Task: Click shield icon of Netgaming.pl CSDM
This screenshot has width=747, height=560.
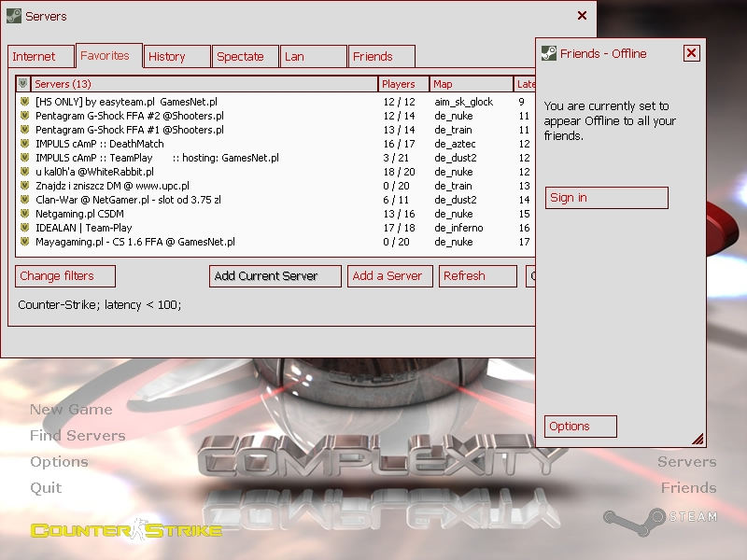Action: (x=25, y=214)
